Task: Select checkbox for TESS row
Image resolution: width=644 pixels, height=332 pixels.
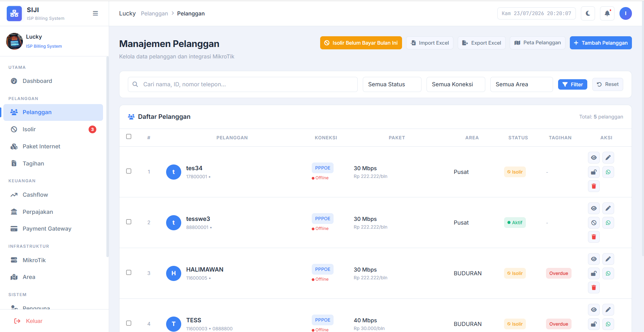Action: coord(129,323)
